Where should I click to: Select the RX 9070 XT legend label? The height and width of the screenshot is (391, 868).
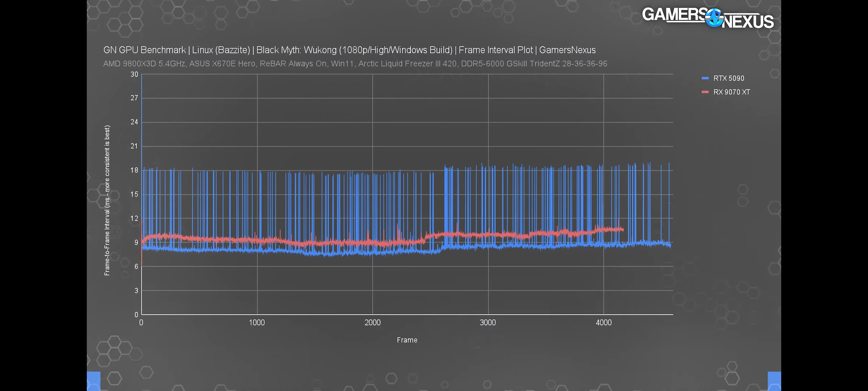[x=731, y=92]
